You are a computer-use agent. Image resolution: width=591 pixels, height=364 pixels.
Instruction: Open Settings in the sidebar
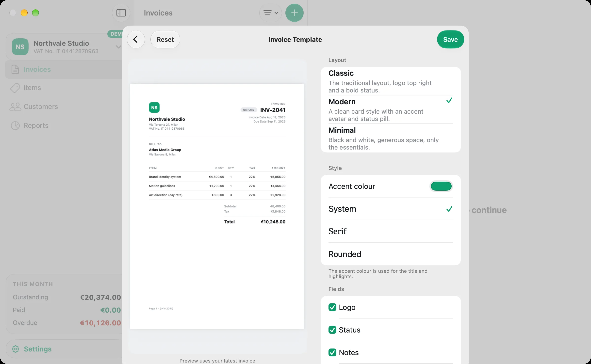click(x=64, y=349)
